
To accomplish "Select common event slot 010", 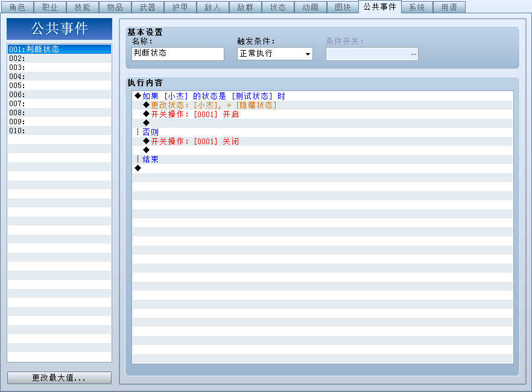I will (x=59, y=131).
